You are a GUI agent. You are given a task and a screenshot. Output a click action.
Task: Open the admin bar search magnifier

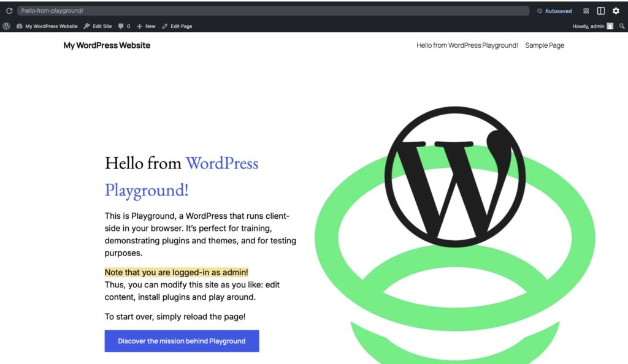point(622,26)
